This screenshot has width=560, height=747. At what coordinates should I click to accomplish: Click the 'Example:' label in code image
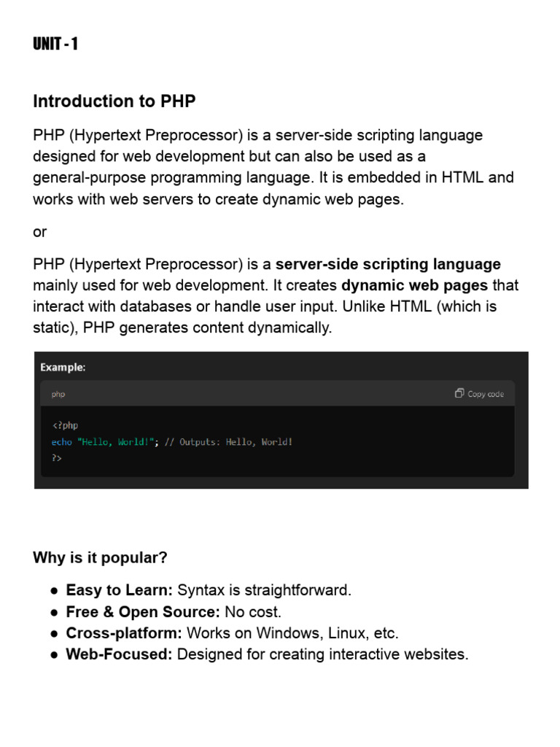click(x=63, y=368)
